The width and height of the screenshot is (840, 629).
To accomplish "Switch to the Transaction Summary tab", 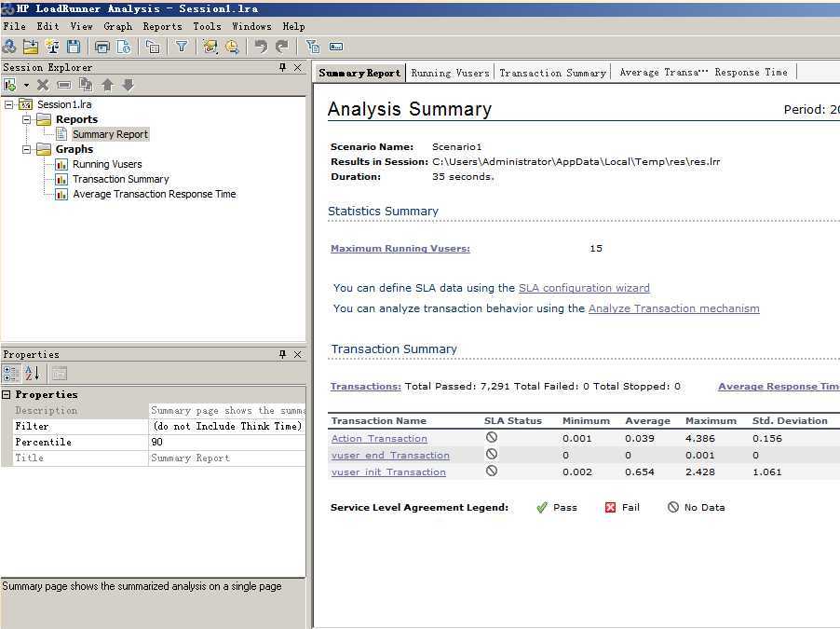I will [x=552, y=73].
